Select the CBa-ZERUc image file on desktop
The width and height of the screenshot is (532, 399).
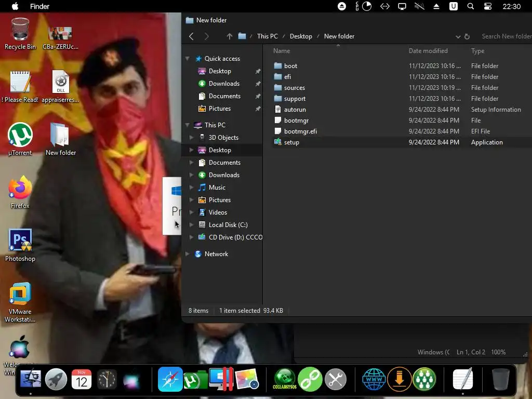coord(60,38)
